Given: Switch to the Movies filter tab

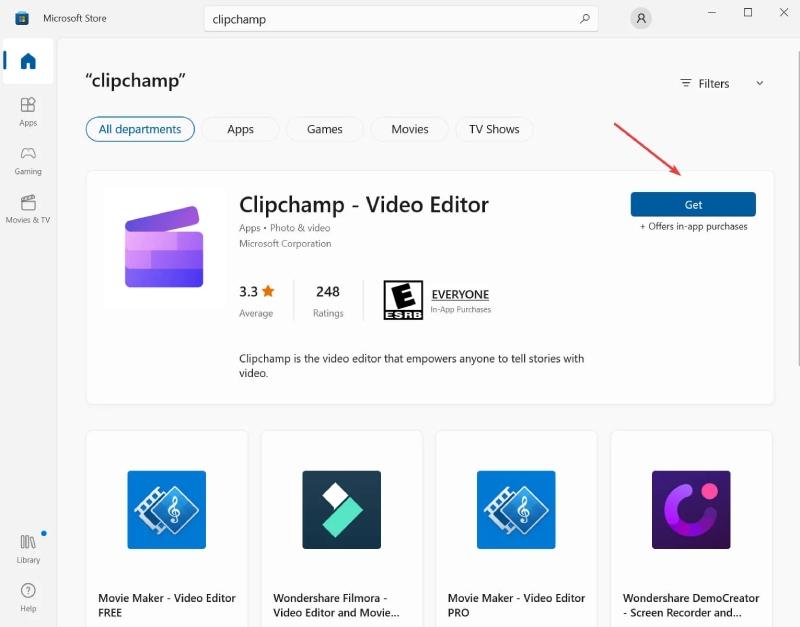Looking at the screenshot, I should [410, 129].
